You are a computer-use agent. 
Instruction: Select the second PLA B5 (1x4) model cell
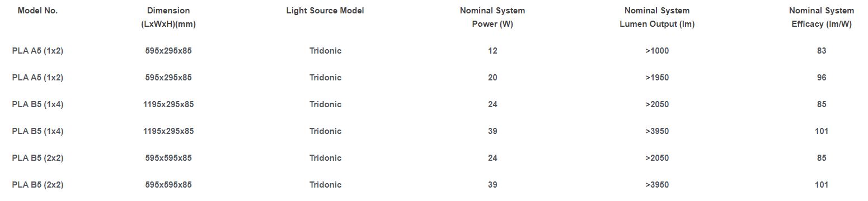tap(37, 131)
